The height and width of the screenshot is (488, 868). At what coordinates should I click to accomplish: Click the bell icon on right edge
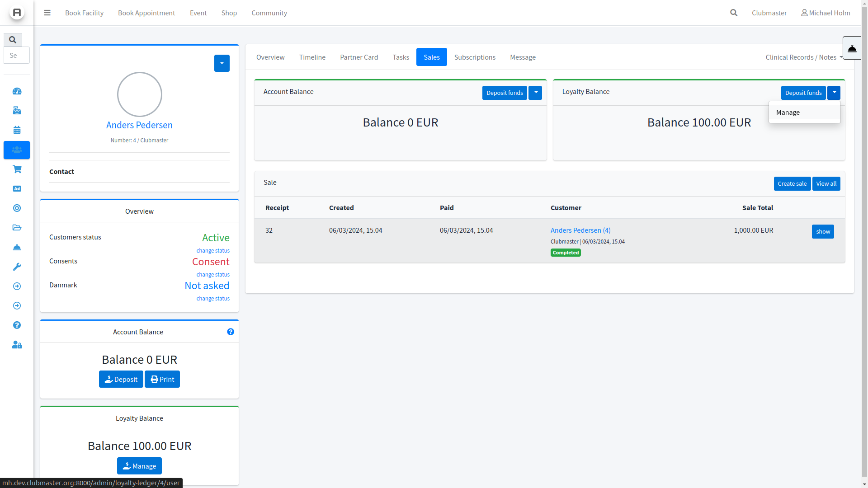(x=852, y=48)
